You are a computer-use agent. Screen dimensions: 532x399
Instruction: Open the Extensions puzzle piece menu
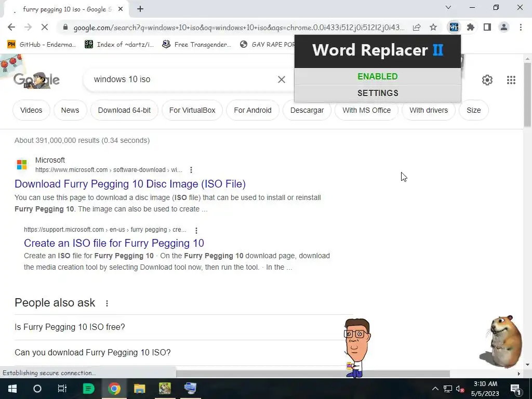pyautogui.click(x=471, y=27)
